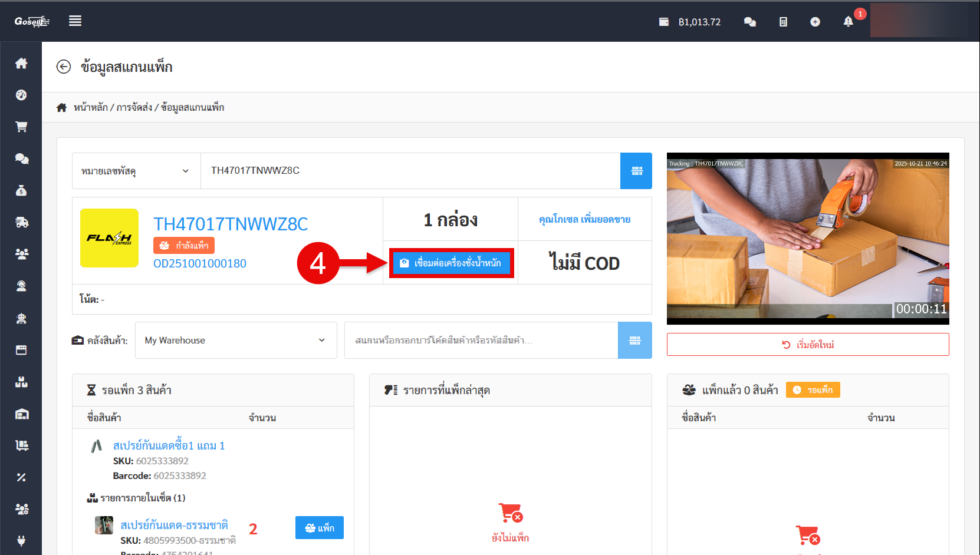Viewport: 980px width, 555px height.
Task: Click the plus circle icon in header
Action: tap(815, 22)
